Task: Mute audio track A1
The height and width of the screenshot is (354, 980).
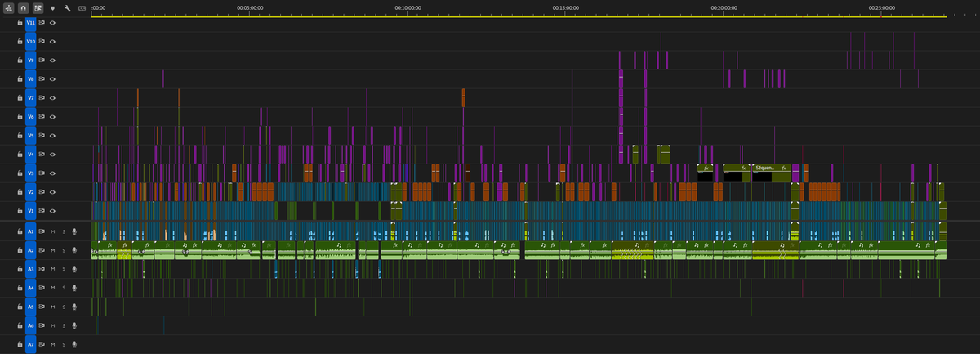Action: coord(53,231)
